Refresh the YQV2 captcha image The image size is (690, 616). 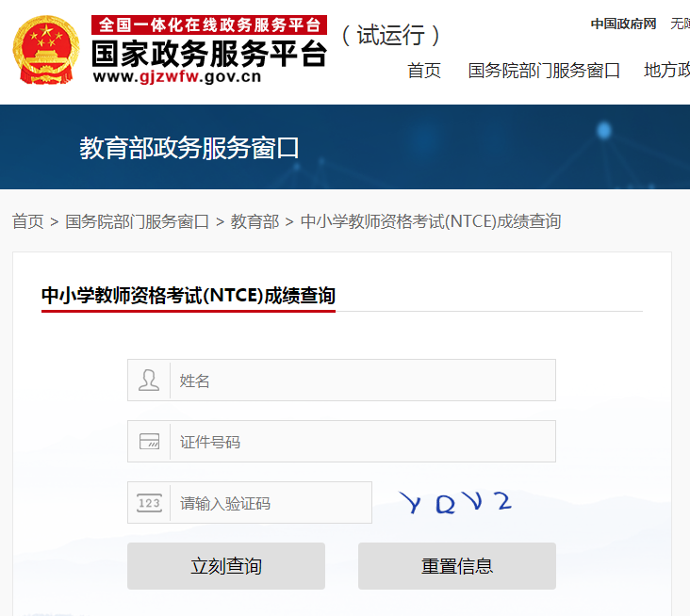point(455,502)
